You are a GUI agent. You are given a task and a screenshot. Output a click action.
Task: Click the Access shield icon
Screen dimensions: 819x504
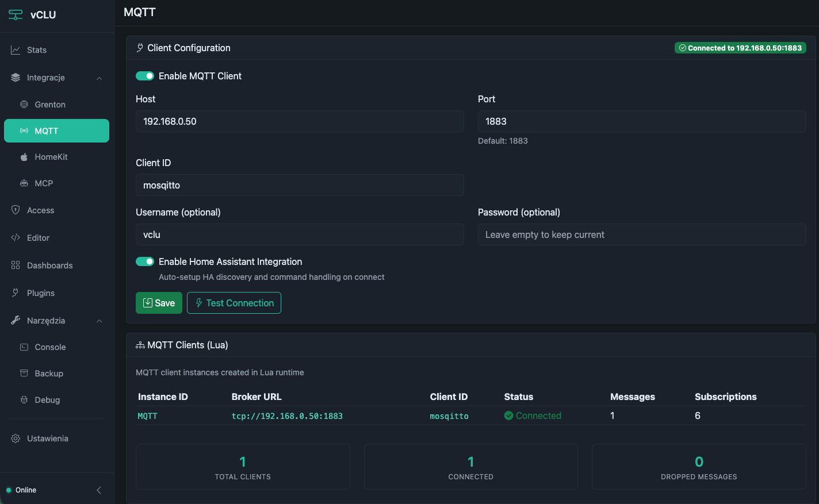tap(16, 210)
